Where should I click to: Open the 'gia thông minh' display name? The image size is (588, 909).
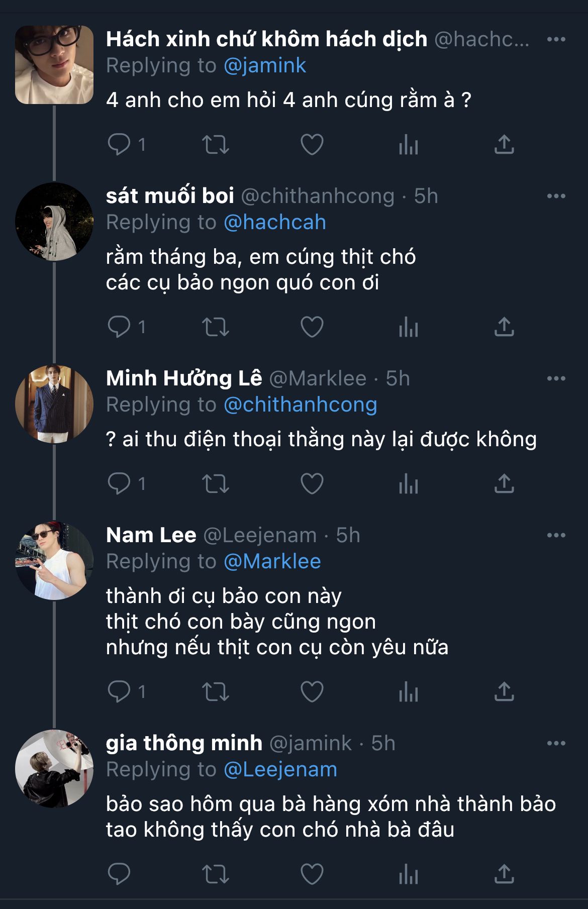[184, 743]
